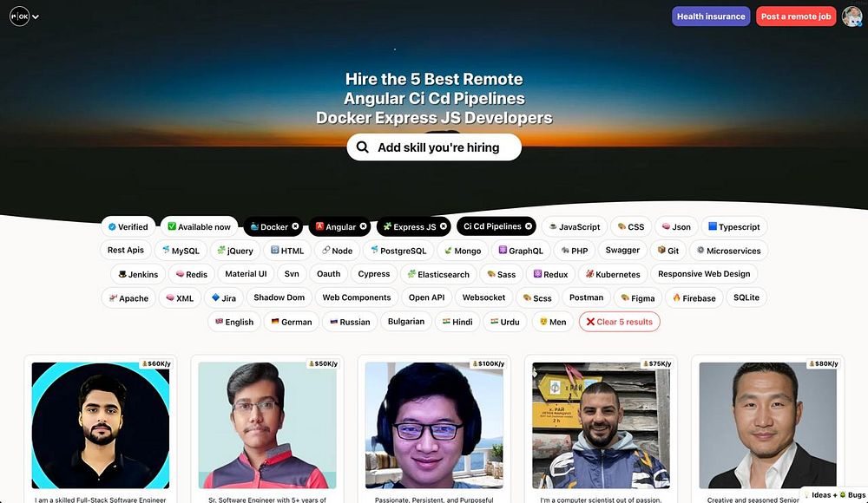Select the Typescript skill tag

click(x=734, y=227)
